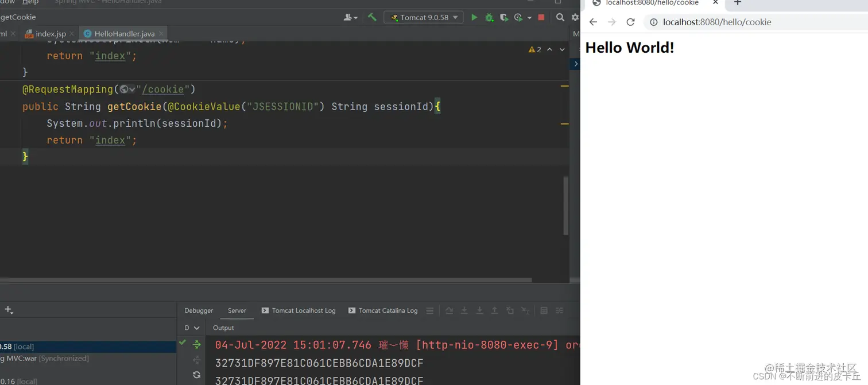This screenshot has width=868, height=385.
Task: Click the Step Out debug icon
Action: click(494, 310)
